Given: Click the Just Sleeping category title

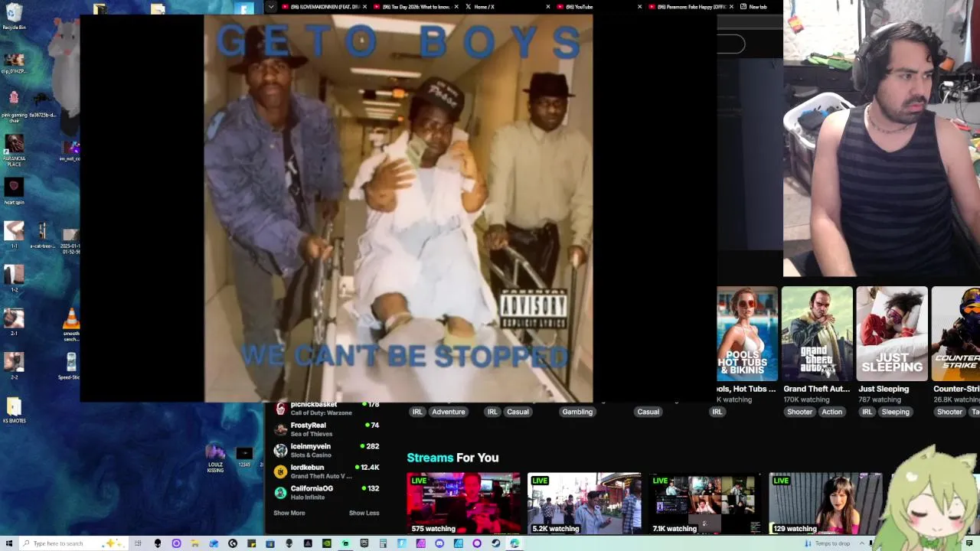Looking at the screenshot, I should click(883, 389).
